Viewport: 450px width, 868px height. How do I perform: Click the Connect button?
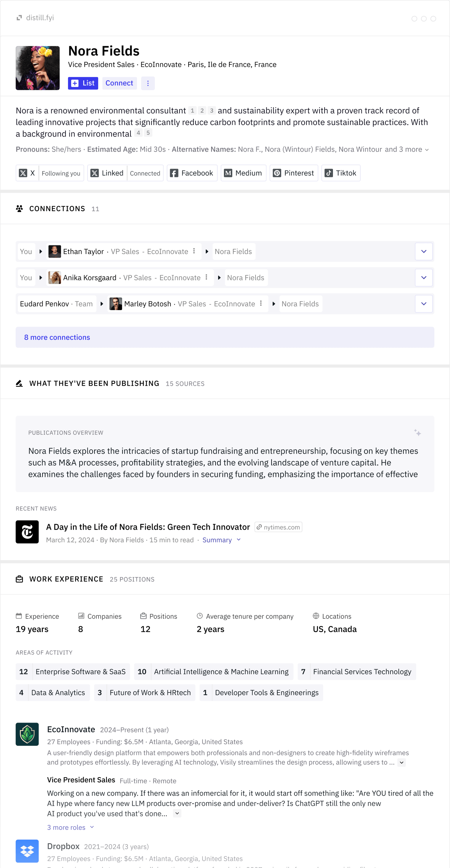[119, 83]
